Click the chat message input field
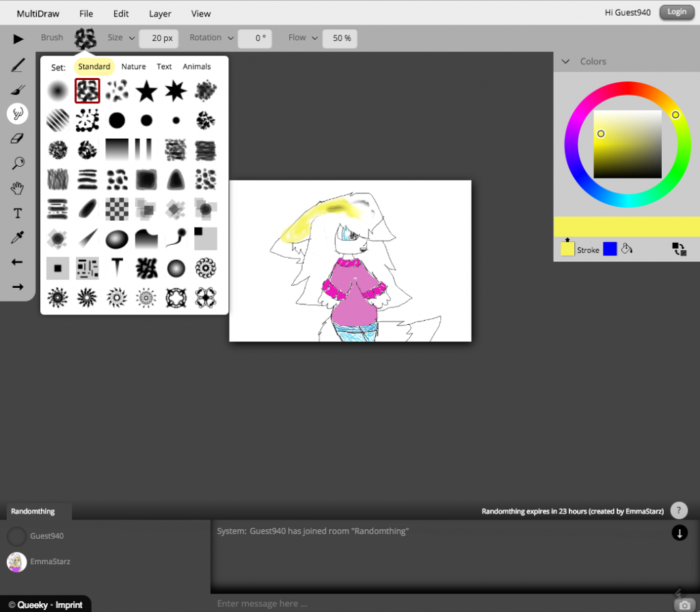The height and width of the screenshot is (612, 700). pos(437,603)
